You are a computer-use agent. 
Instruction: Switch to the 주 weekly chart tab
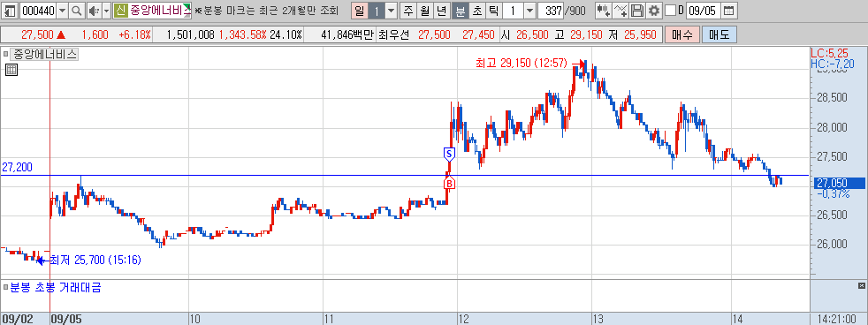[x=409, y=11]
